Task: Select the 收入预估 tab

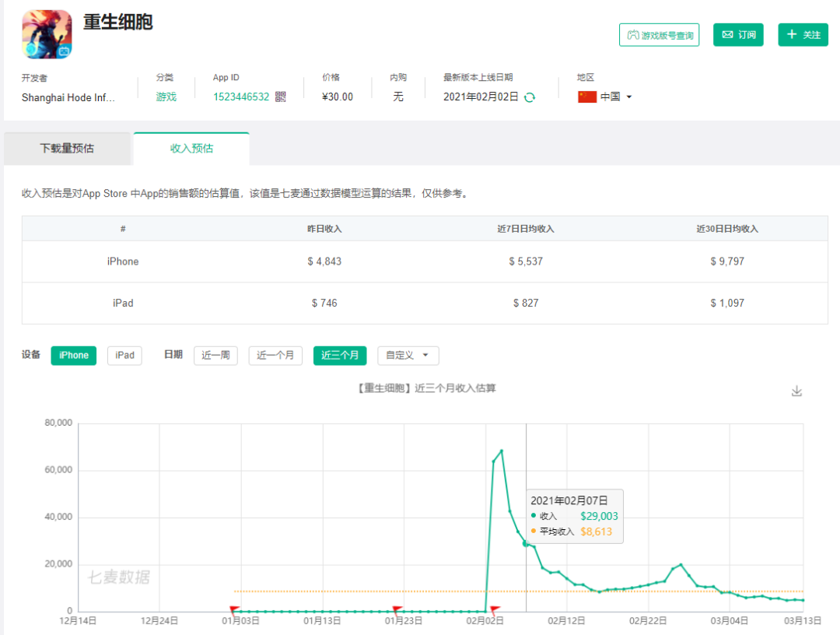Action: 191,149
